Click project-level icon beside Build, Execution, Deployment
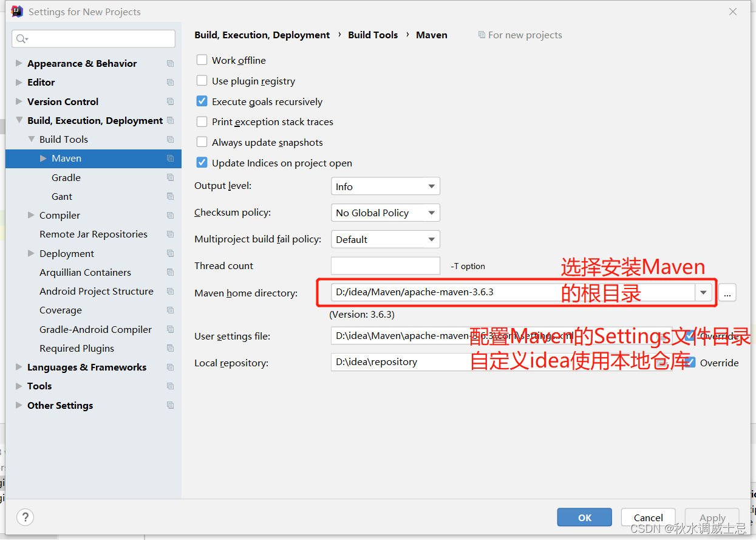This screenshot has height=540, width=756. [x=170, y=120]
